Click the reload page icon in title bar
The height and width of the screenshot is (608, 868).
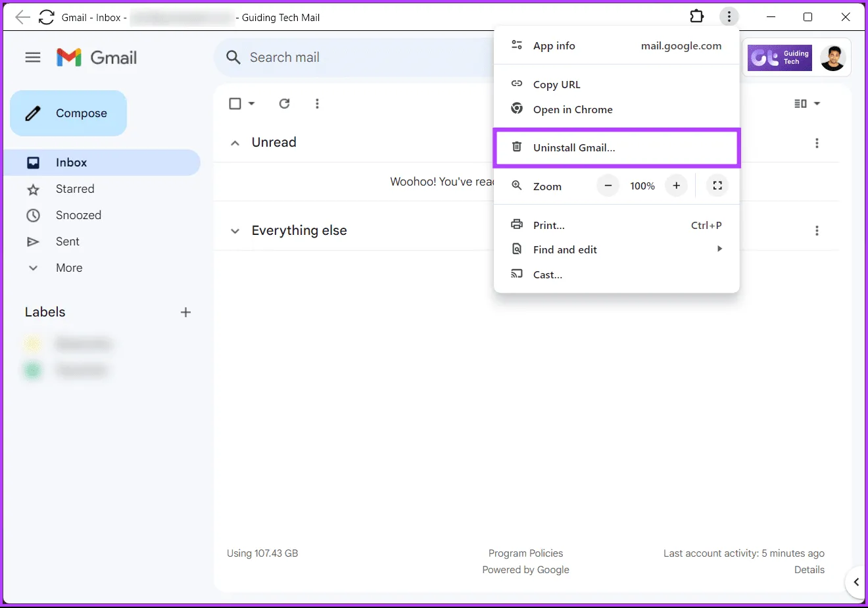tap(47, 17)
